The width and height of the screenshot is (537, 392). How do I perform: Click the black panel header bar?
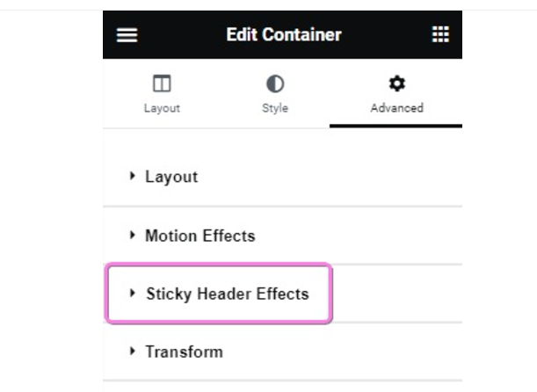pos(369,35)
